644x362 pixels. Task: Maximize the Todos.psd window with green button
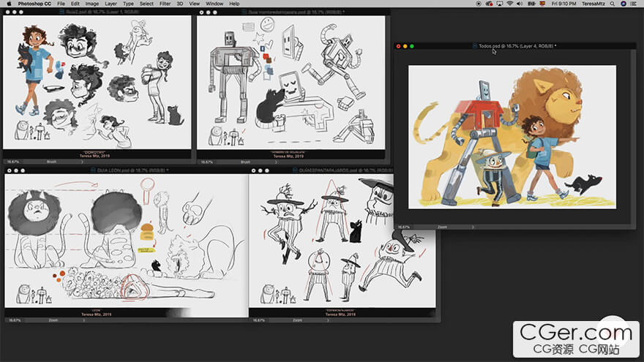(412, 46)
